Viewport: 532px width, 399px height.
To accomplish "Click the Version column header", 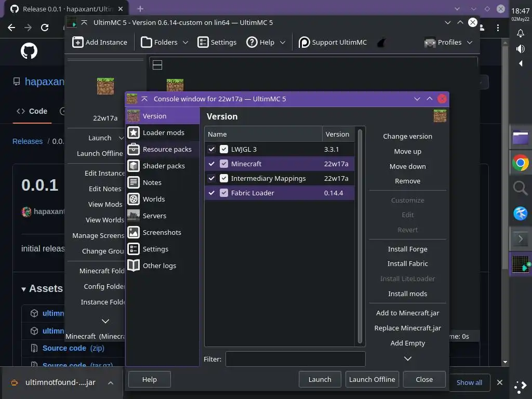I will (x=338, y=135).
